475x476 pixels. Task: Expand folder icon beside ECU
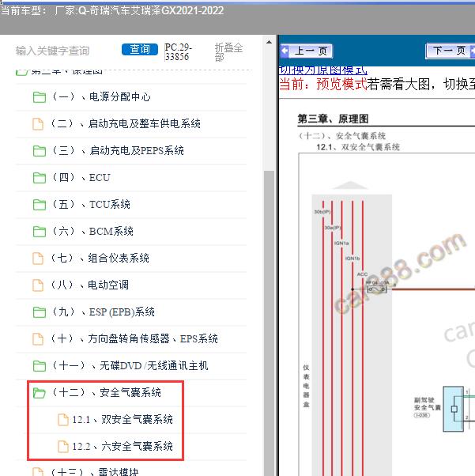[40, 178]
